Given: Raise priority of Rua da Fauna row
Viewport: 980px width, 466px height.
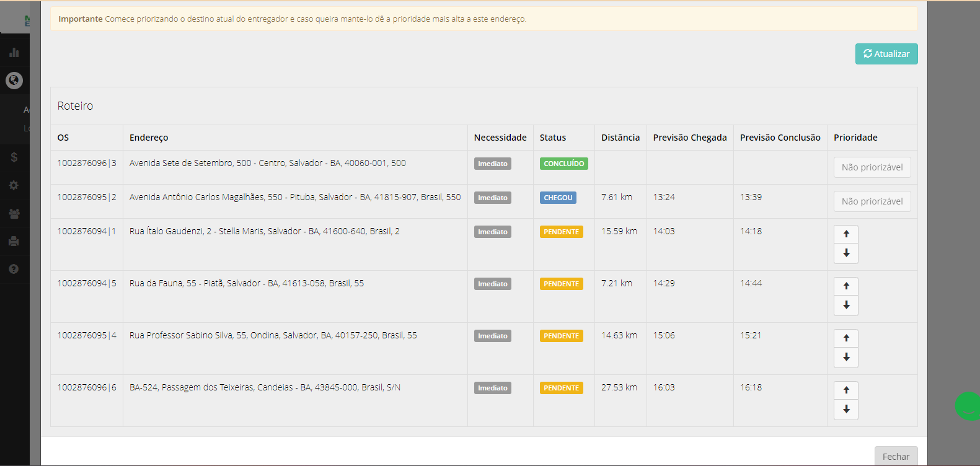Looking at the screenshot, I should [x=846, y=286].
